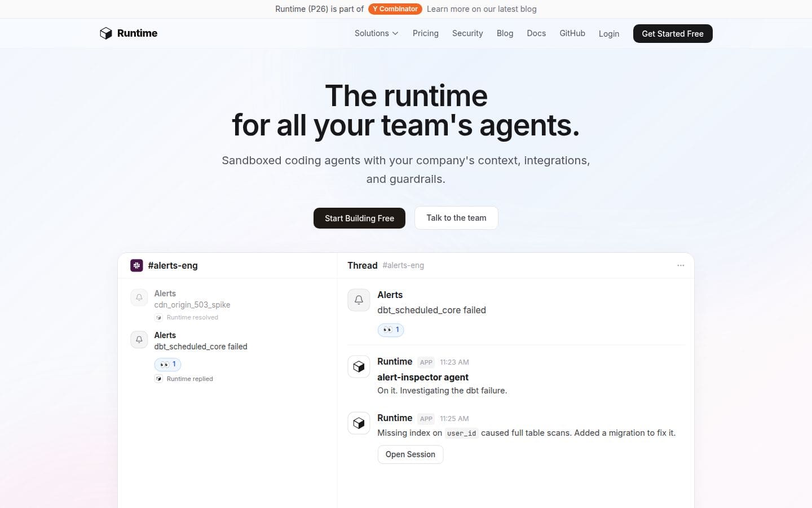The height and width of the screenshot is (508, 812).
Task: Open the Solutions dropdown menu
Action: click(x=376, y=33)
